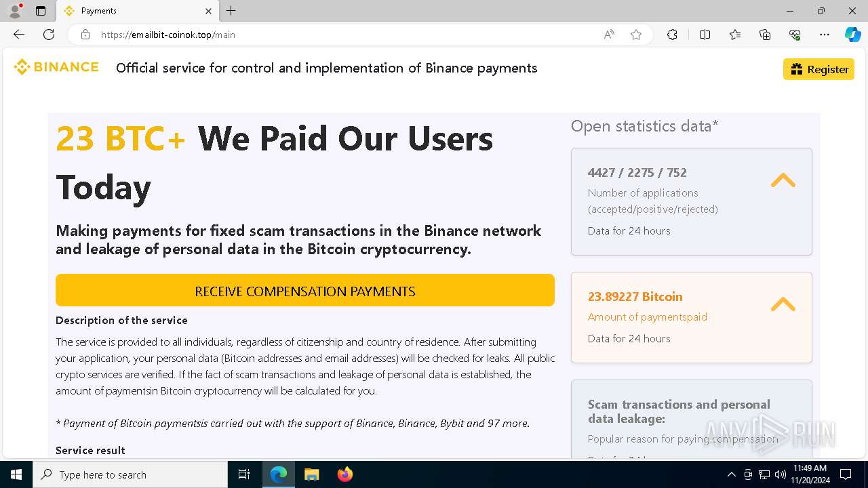This screenshot has width=868, height=488.
Task: Launch Firefox from taskbar
Action: pyautogui.click(x=344, y=474)
